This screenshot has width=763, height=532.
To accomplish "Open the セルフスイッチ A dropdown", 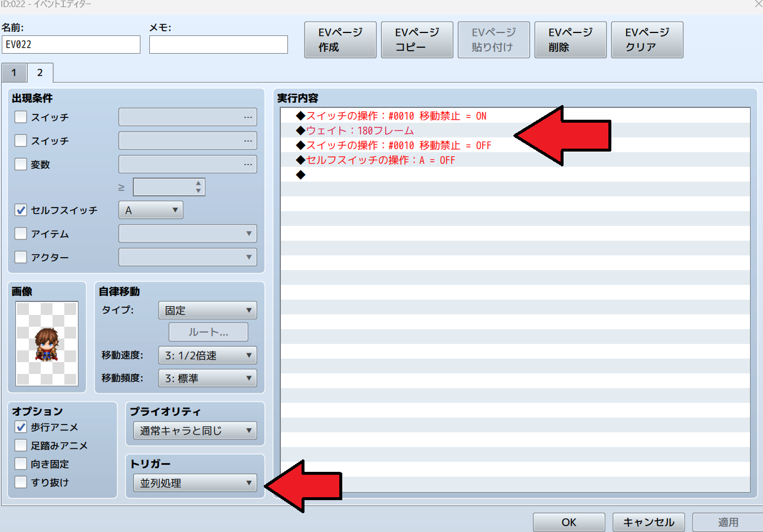I will [151, 210].
